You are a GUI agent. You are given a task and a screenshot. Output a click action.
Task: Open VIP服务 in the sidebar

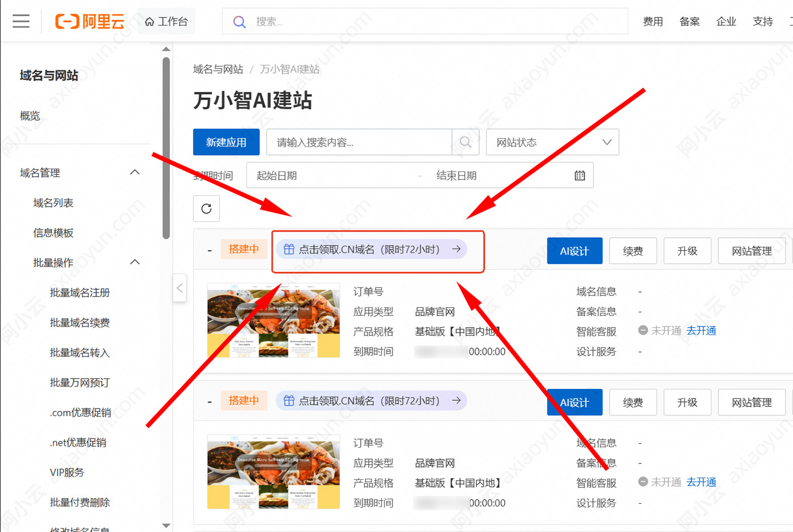[67, 473]
